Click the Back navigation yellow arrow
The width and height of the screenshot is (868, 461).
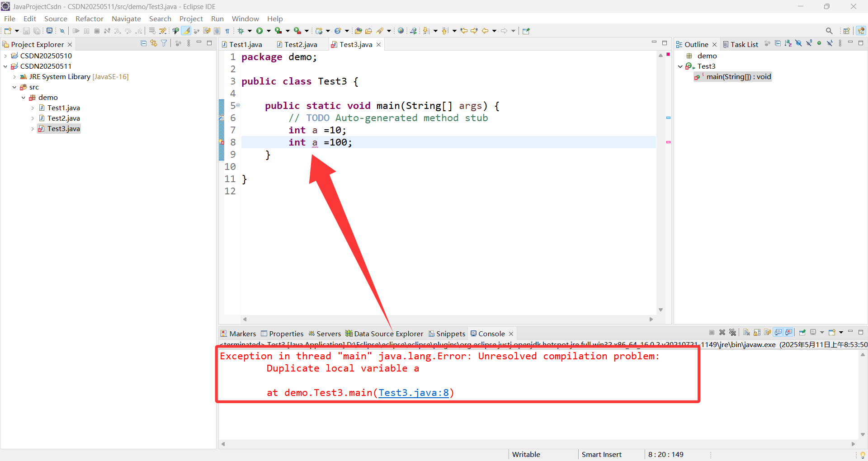pyautogui.click(x=485, y=31)
